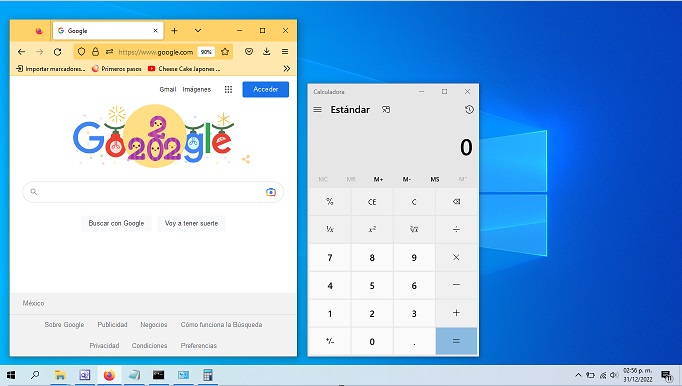Click the Acceder sign-in button

point(265,89)
